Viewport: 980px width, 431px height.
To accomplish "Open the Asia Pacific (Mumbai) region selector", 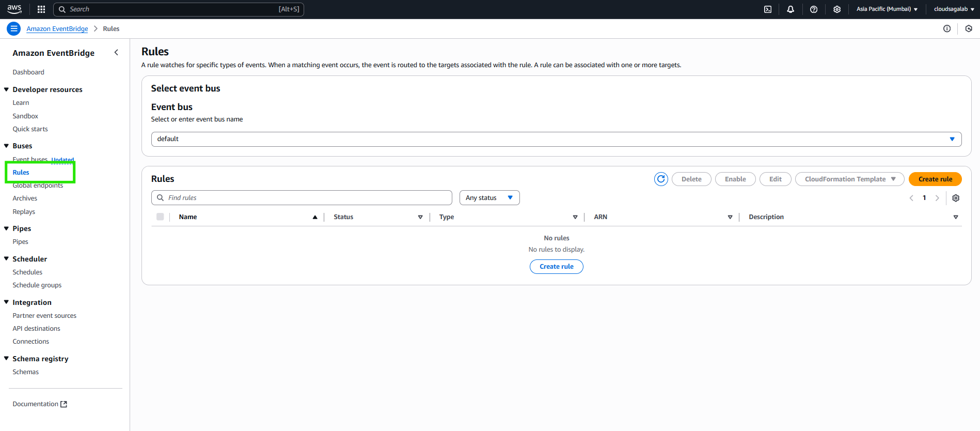I will [x=887, y=9].
